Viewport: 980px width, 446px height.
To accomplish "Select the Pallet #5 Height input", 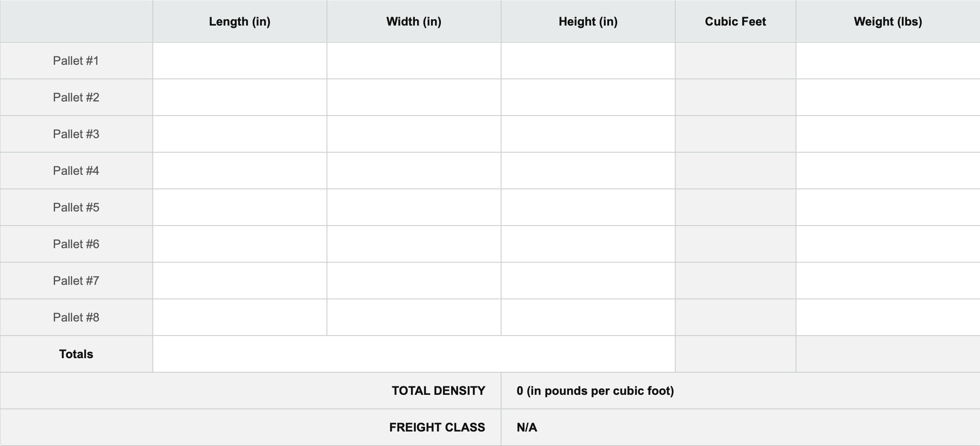I will click(x=588, y=207).
